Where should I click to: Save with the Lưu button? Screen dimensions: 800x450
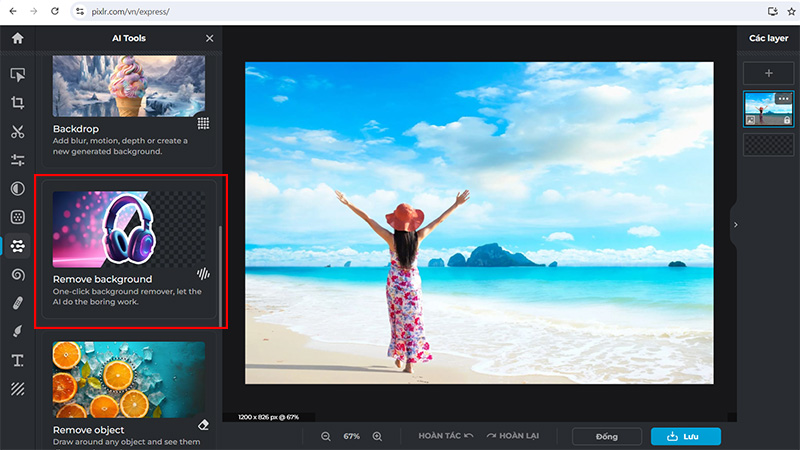pos(686,436)
